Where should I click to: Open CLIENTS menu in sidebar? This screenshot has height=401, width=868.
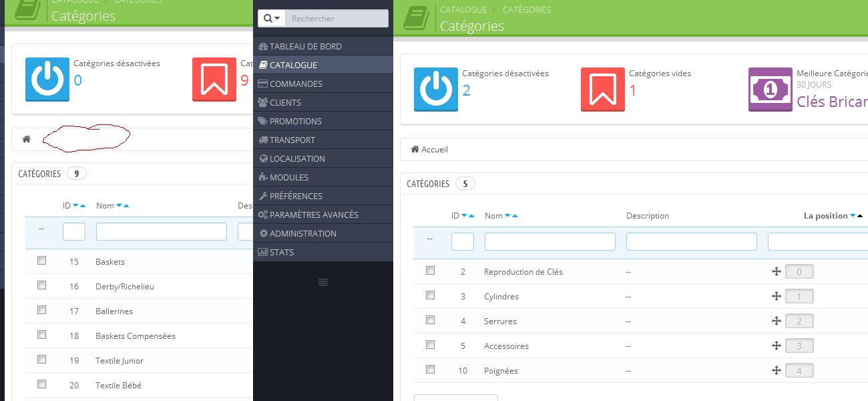coord(323,102)
